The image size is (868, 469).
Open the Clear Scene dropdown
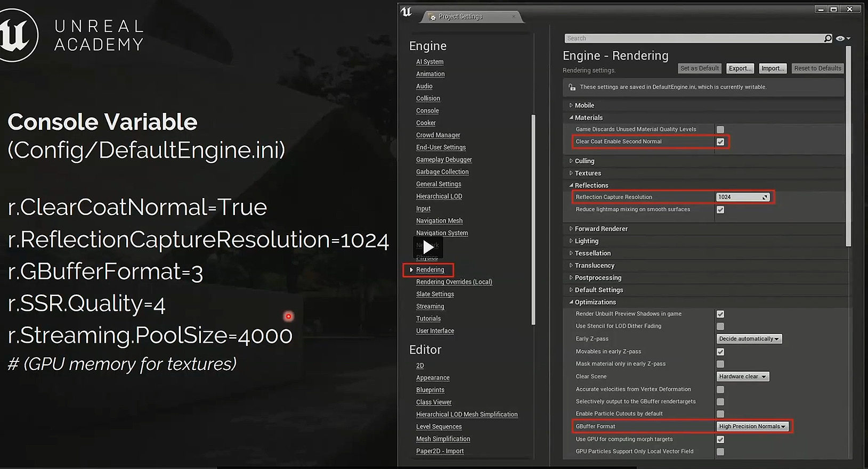(x=743, y=376)
